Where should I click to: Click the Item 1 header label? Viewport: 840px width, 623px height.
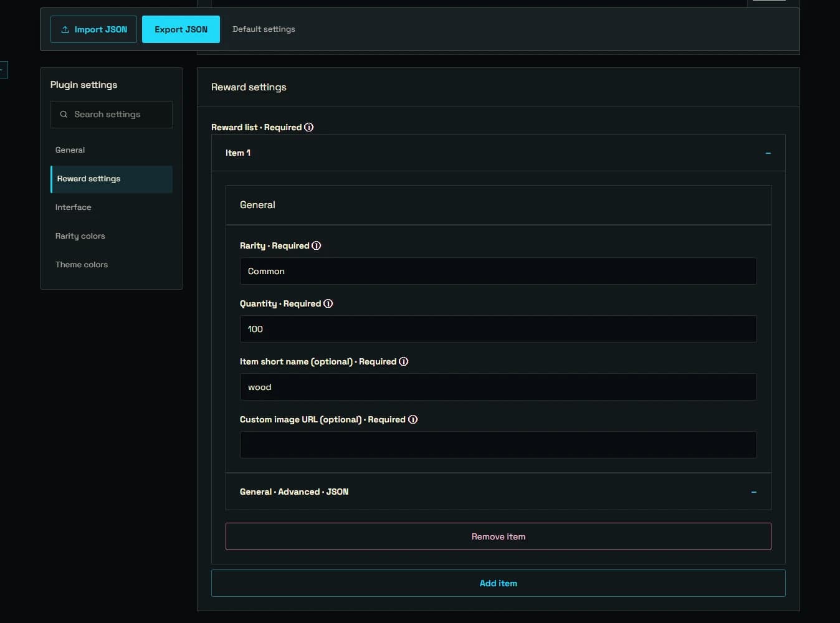click(x=238, y=153)
